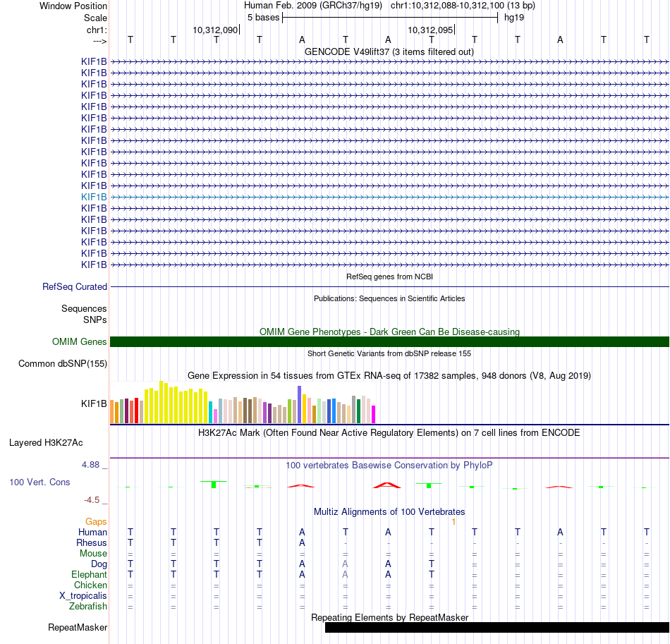Image resolution: width=670 pixels, height=644 pixels.
Task: Click the RepeatMasker track label
Action: tap(78, 627)
